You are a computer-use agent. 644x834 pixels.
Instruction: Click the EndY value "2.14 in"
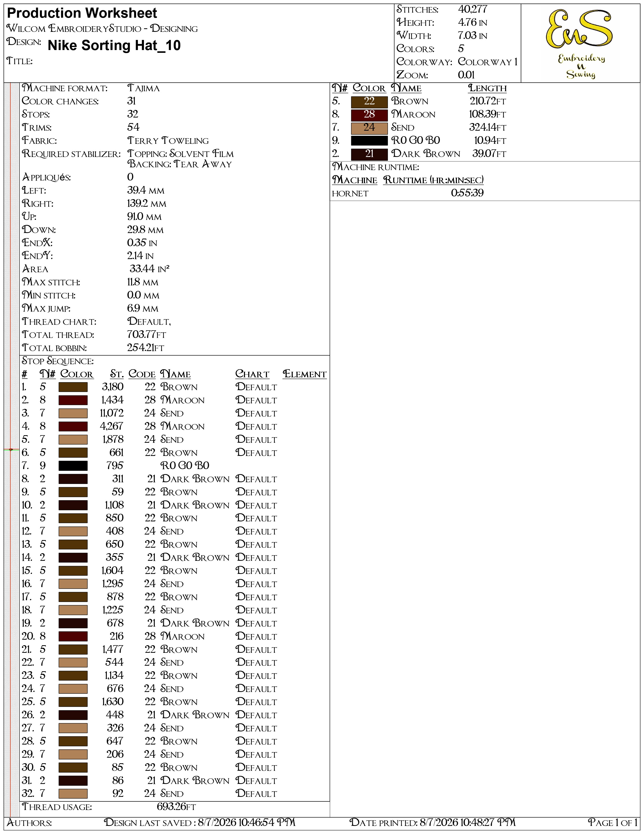[140, 256]
